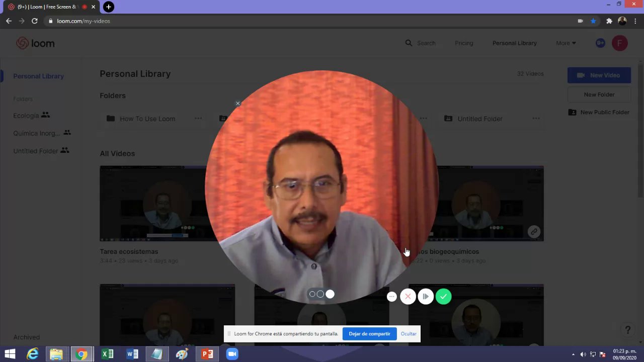This screenshot has width=644, height=362.
Task: Select the smallest camera bubble size circle
Action: click(x=312, y=294)
